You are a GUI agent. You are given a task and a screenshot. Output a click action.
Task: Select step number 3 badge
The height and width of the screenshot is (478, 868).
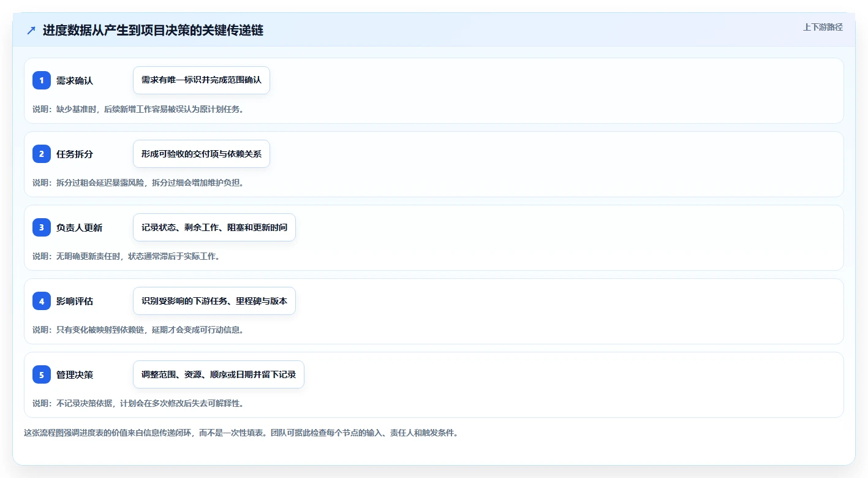pos(42,227)
